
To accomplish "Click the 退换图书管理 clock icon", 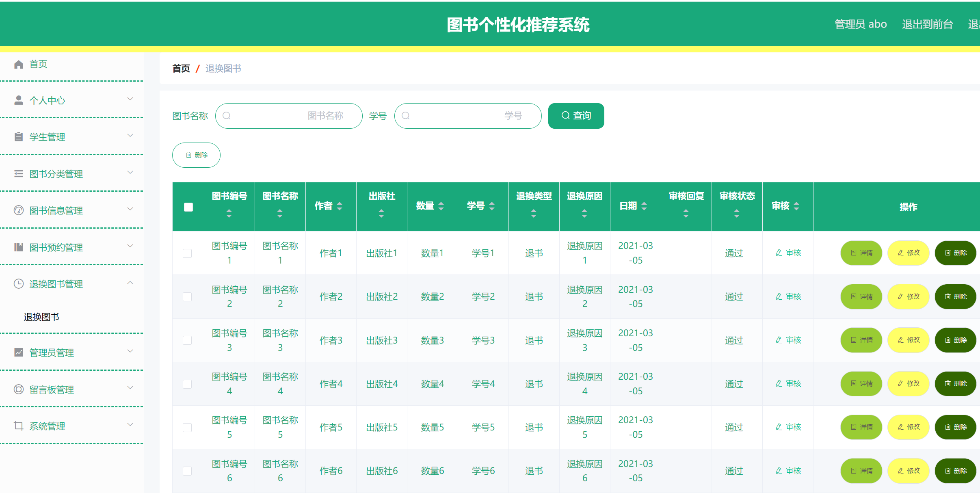I will [19, 283].
